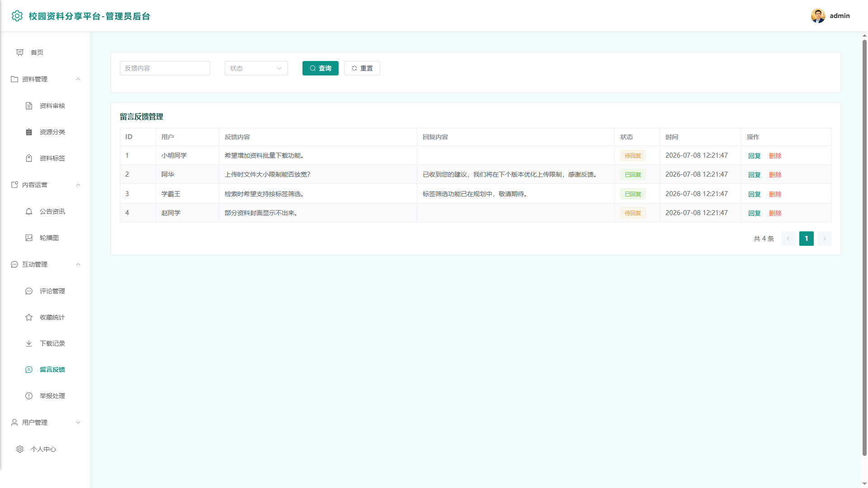Image resolution: width=868 pixels, height=488 pixels.
Task: Click the 评论管理 comment icon
Action: (29, 291)
